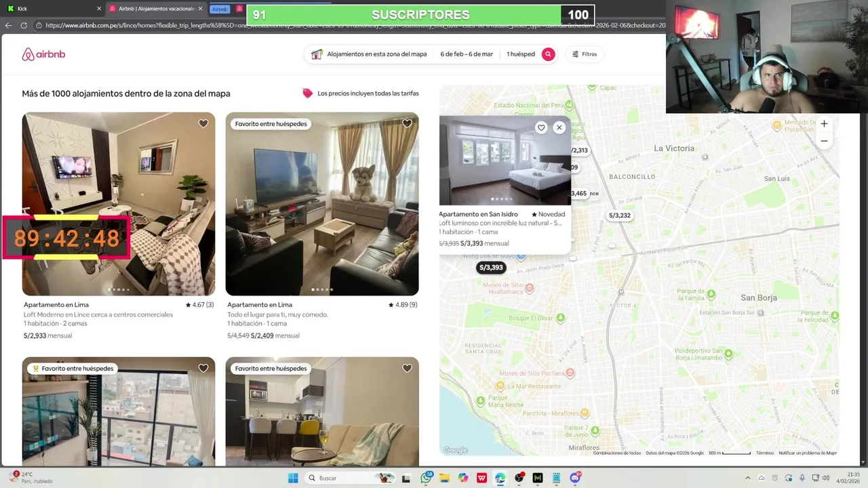
Task: Open File Explorer from the taskbar
Action: (x=444, y=478)
